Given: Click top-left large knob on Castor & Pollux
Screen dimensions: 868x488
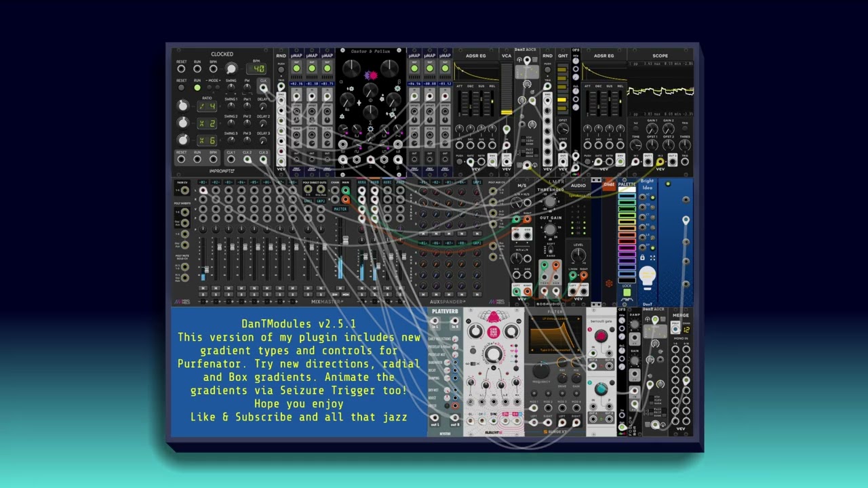Looking at the screenshot, I should pyautogui.click(x=351, y=68).
